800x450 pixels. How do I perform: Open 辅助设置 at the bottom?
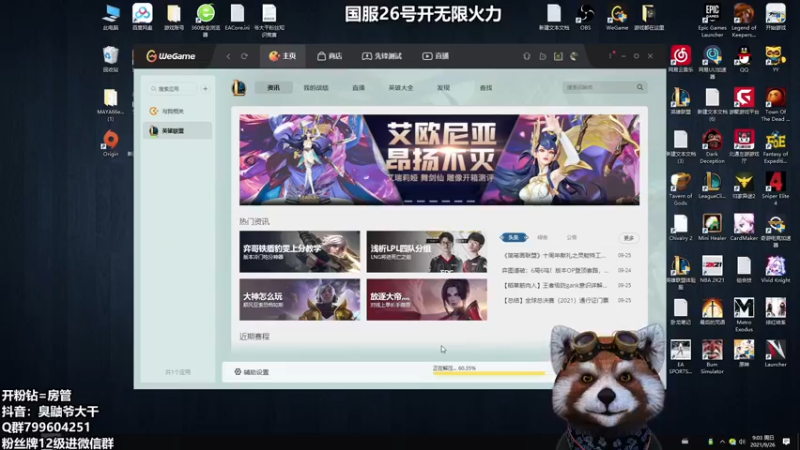point(252,372)
